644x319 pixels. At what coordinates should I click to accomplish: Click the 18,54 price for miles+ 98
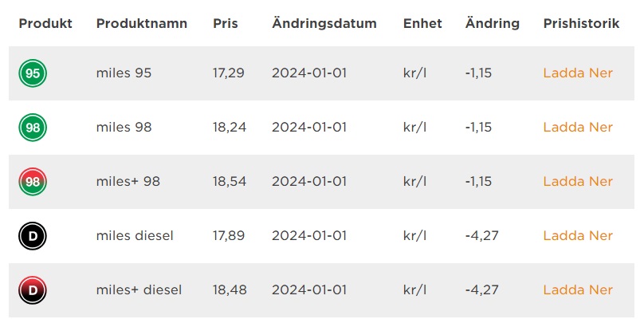pyautogui.click(x=229, y=182)
